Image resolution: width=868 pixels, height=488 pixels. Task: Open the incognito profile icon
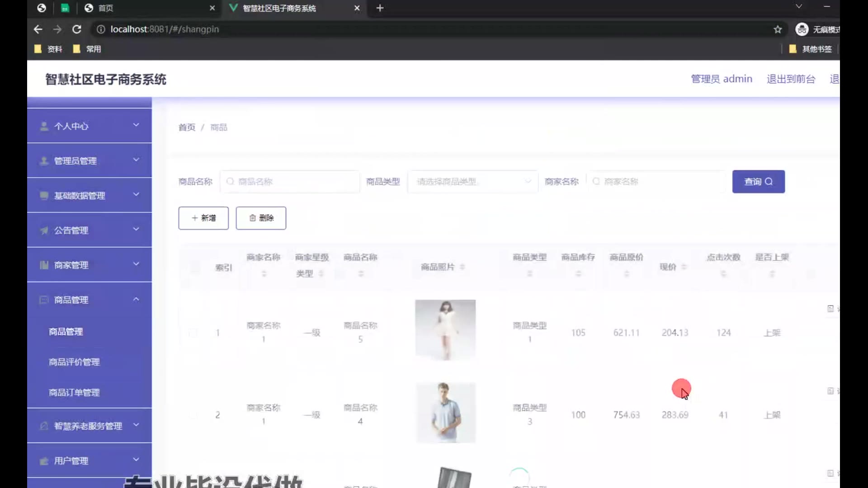[x=802, y=29]
